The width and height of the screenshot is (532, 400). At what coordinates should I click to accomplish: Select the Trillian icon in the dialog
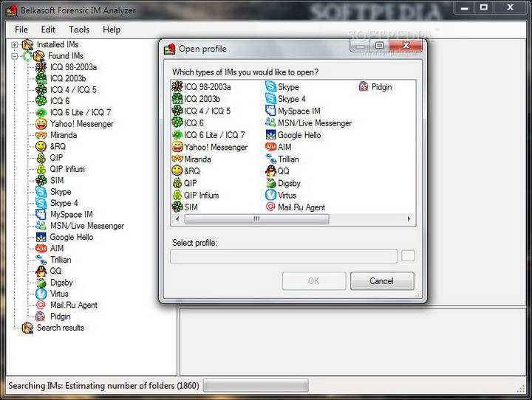[270, 159]
